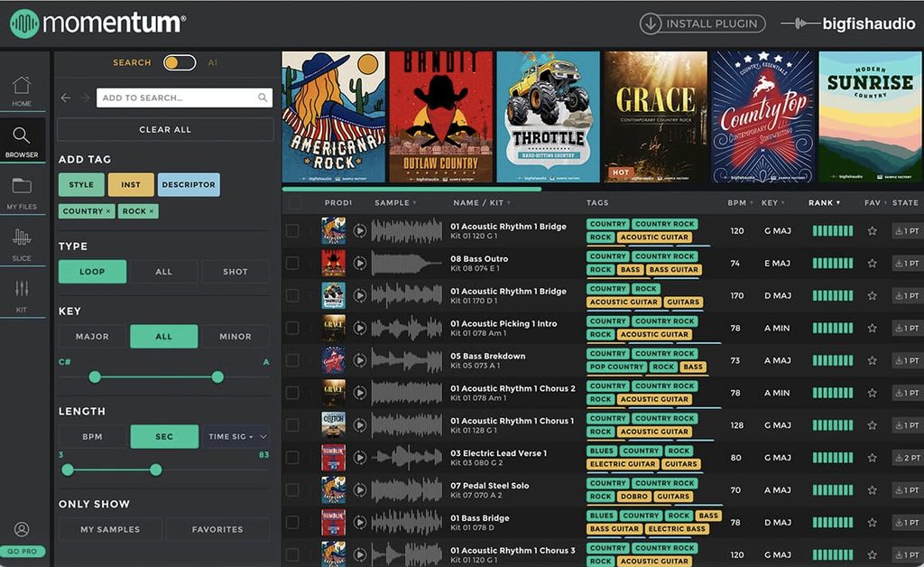Open the Americana Rock pack cover
The width and height of the screenshot is (924, 567).
tap(334, 116)
